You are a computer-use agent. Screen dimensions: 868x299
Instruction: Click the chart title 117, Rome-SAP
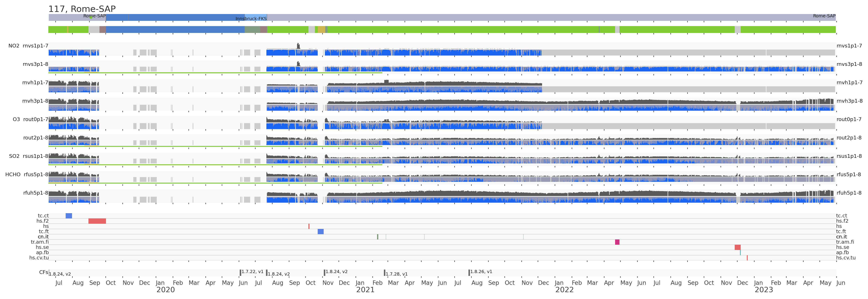tap(82, 9)
